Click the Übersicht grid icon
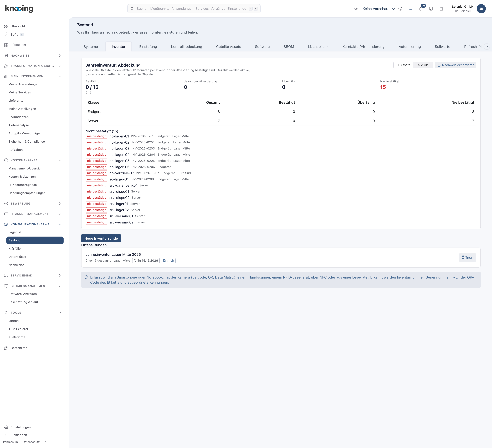The image size is (492, 448). [6, 26]
